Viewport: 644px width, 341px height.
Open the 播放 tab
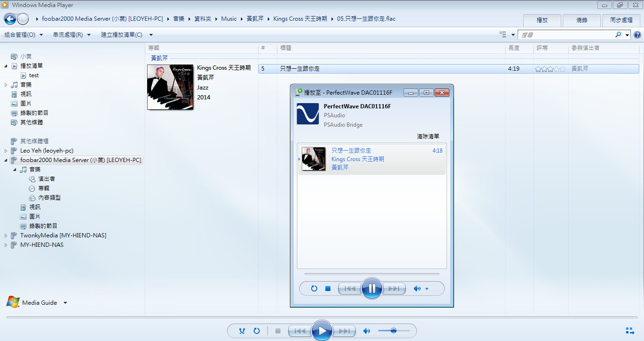pyautogui.click(x=542, y=20)
